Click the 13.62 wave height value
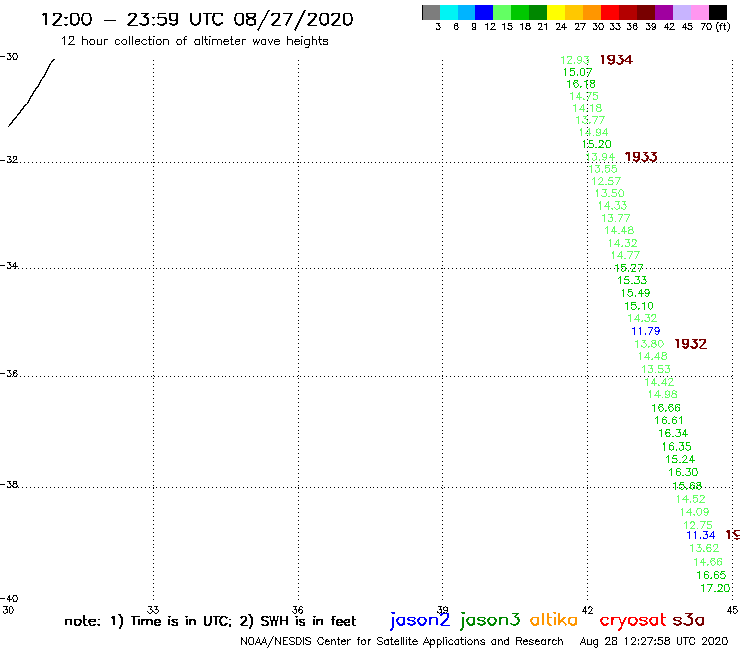740x650 pixels. [x=704, y=549]
